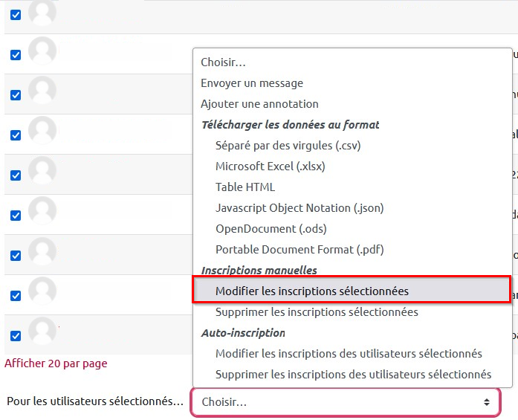
Task: Uncheck the checkbox in the bottom user row
Action: point(16,336)
